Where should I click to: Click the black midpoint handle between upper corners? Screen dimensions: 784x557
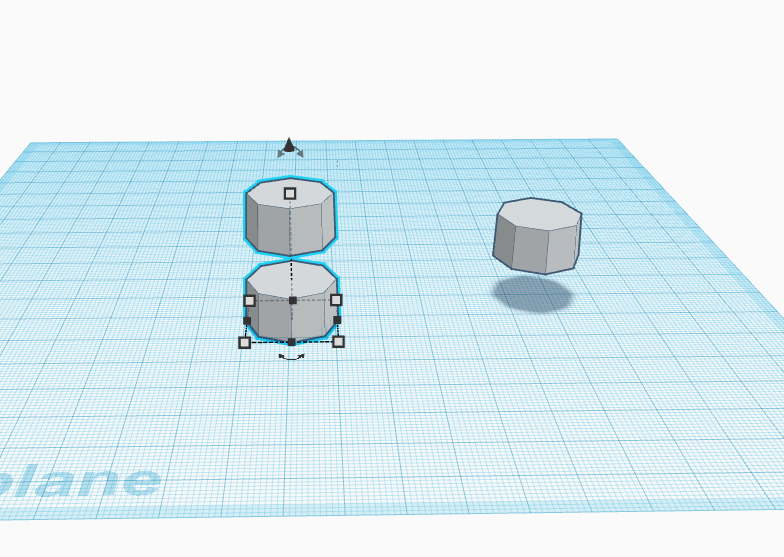pos(293,300)
